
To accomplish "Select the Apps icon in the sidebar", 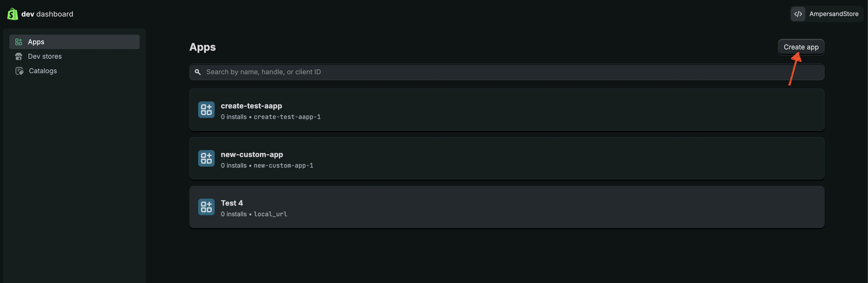I will tap(19, 42).
